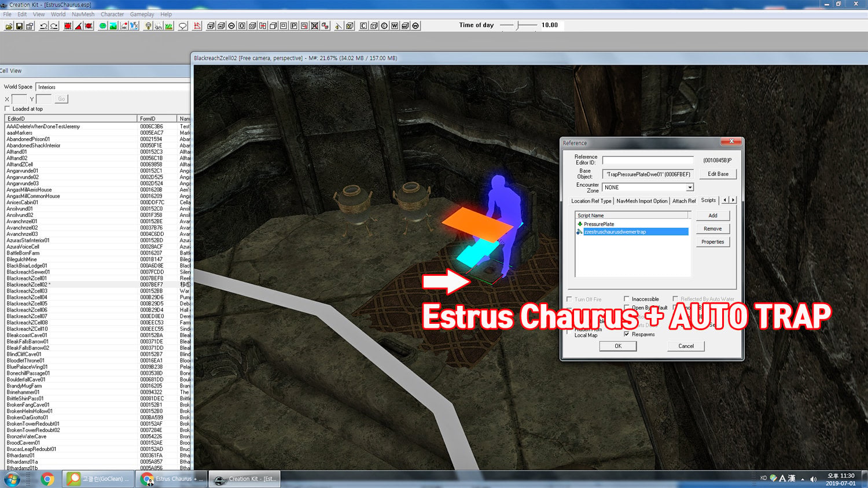Switch to the Attach Ref tab
Screen dimensions: 868x488
tap(683, 201)
